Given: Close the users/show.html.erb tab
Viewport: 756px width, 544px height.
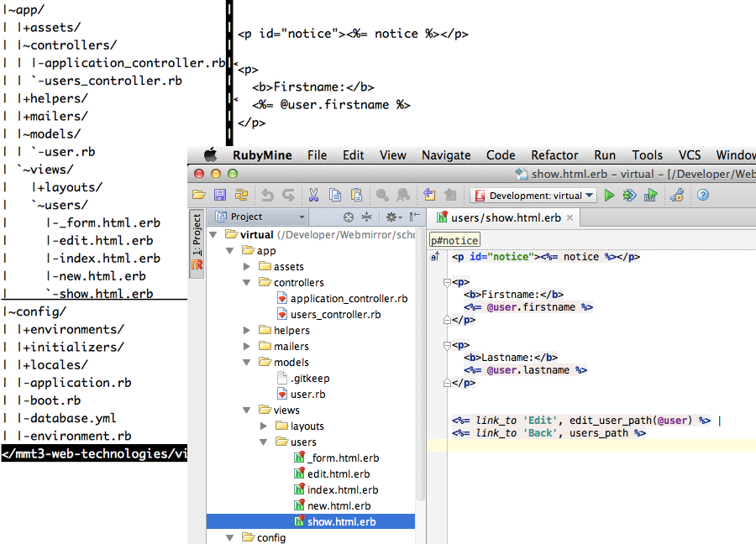Looking at the screenshot, I should pyautogui.click(x=570, y=217).
